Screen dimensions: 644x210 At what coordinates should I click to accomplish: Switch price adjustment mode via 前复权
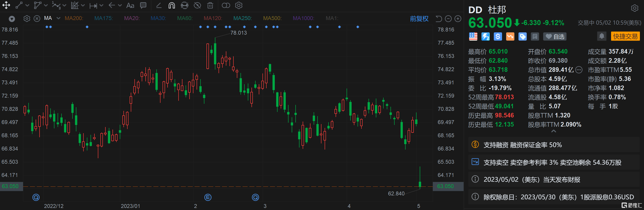420,19
